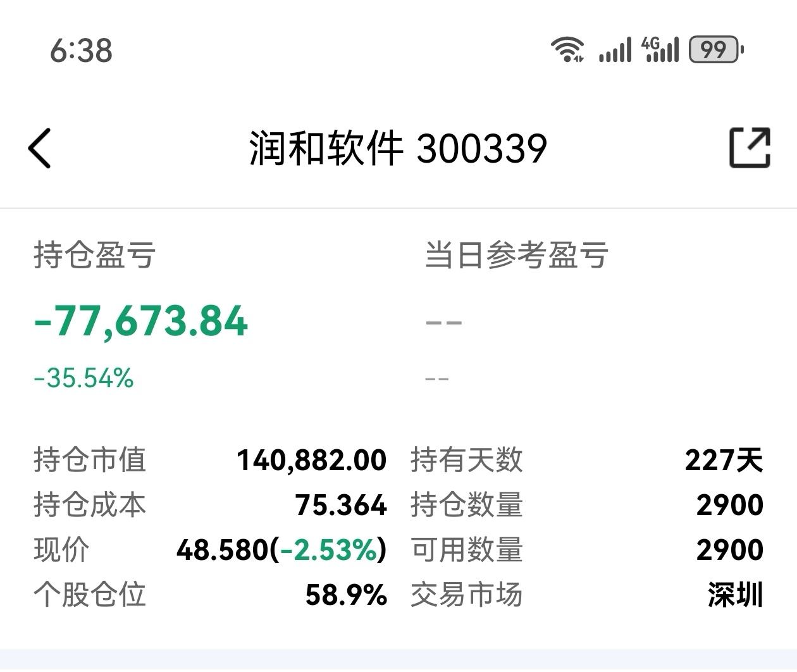Tap the 持有天数 label
Viewport: 797px width, 672px height.
[467, 460]
